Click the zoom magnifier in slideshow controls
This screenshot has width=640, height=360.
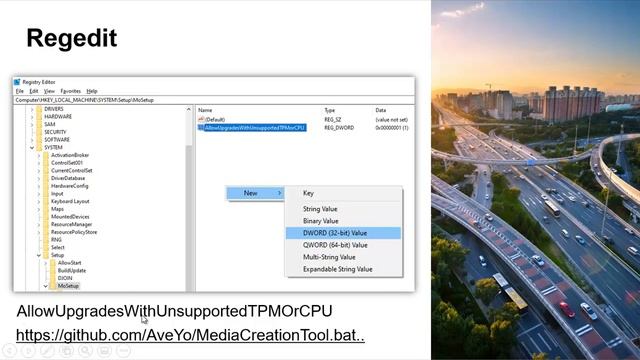pyautogui.click(x=85, y=350)
